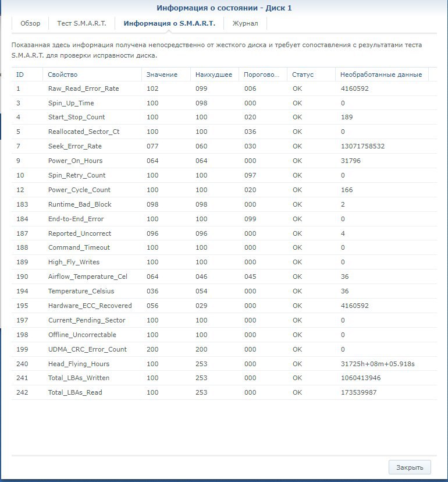Select the Hardware_ECC_Recovered row

coord(224,306)
